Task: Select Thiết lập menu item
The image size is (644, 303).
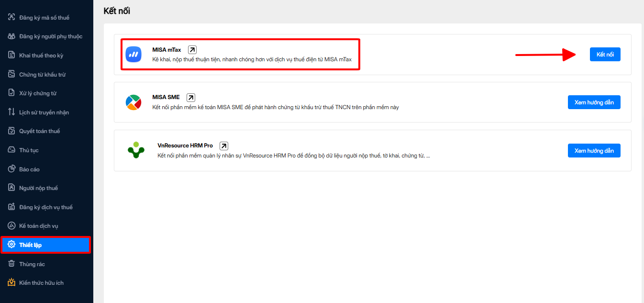Action: [x=45, y=245]
